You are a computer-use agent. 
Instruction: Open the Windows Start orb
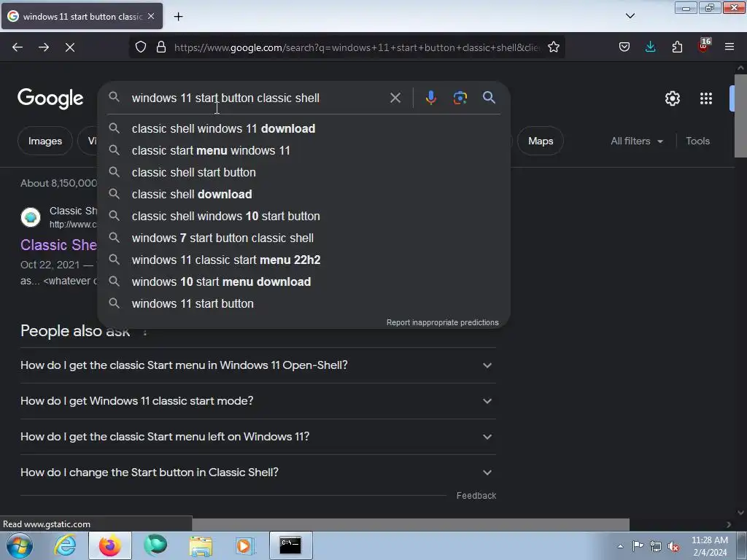[20, 545]
